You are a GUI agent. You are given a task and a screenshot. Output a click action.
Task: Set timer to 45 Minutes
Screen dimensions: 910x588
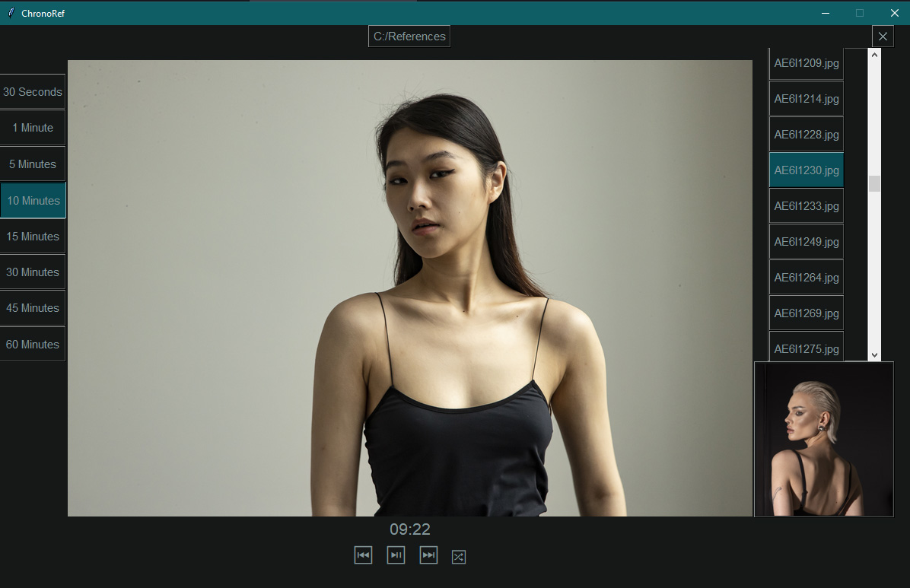click(x=33, y=308)
